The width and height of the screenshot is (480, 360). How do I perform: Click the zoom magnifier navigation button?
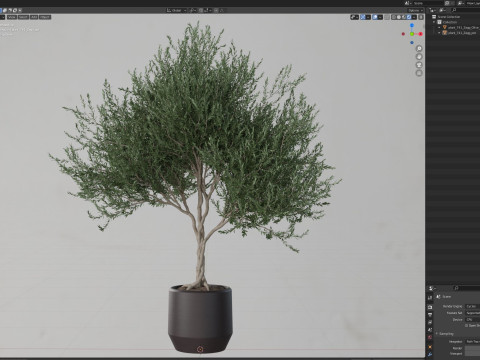419,48
